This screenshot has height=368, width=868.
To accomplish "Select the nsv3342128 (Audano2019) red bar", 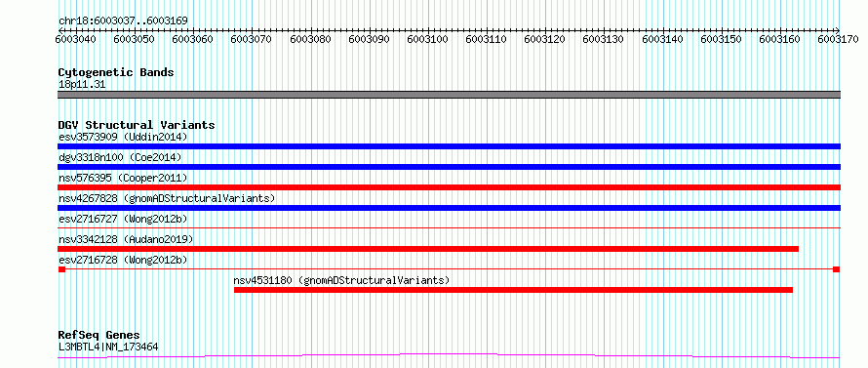I will tap(428, 249).
